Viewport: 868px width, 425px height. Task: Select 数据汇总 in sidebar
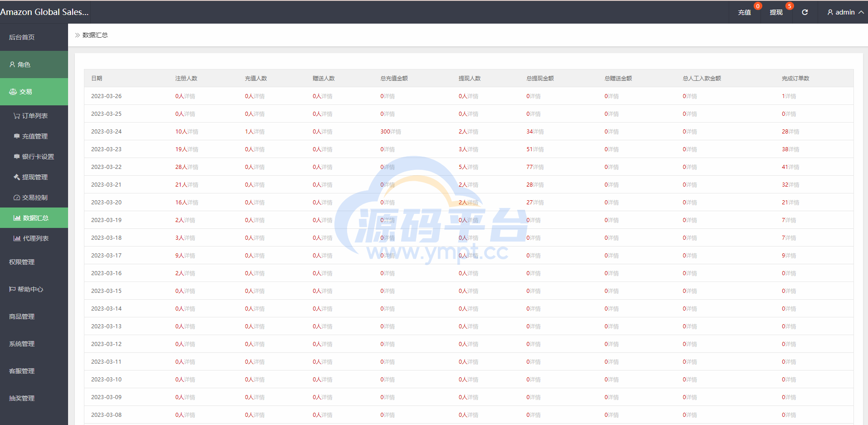34,218
